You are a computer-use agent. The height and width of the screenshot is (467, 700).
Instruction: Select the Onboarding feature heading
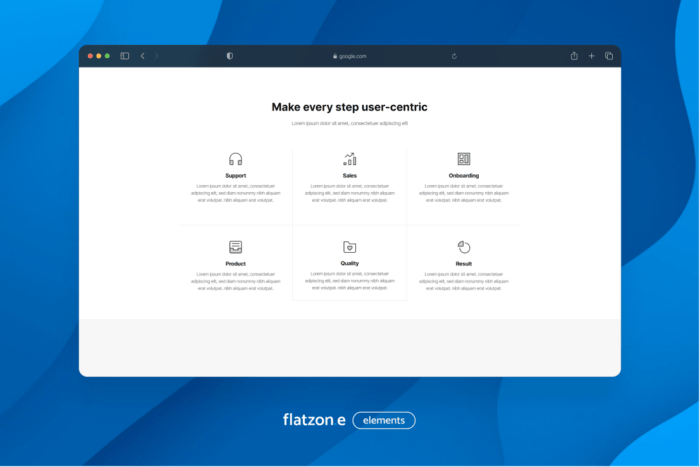point(464,176)
